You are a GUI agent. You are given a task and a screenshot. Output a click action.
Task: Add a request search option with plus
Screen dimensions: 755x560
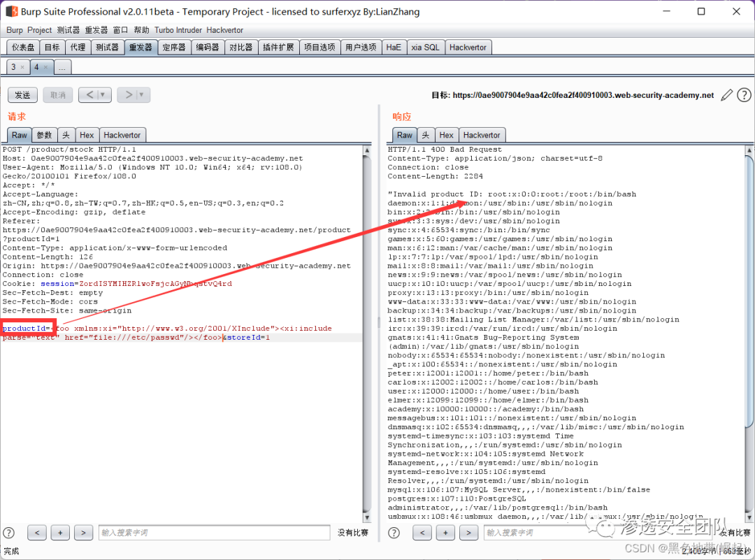pos(60,533)
